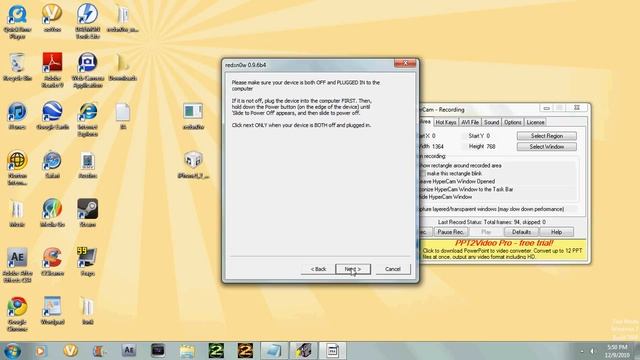
Task: Cancel the redsn0w wizard
Action: (x=393, y=269)
